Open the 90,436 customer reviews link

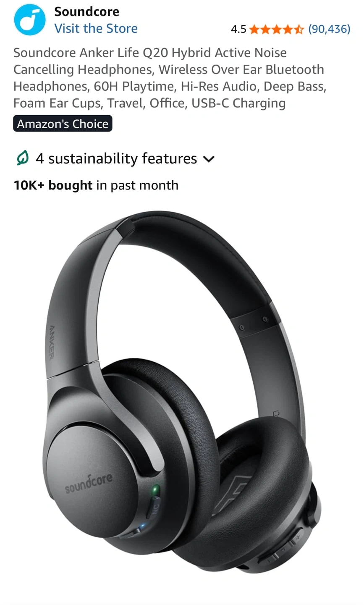point(329,29)
